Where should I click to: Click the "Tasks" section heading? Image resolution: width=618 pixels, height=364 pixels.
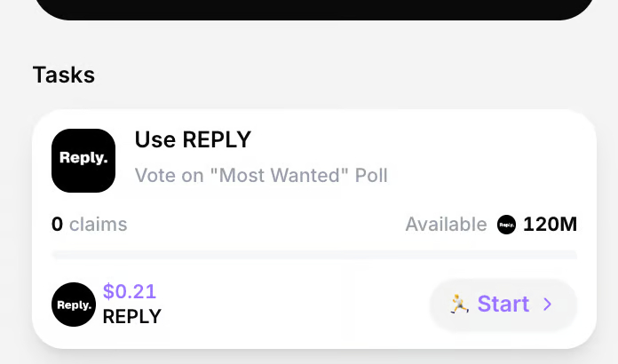64,75
